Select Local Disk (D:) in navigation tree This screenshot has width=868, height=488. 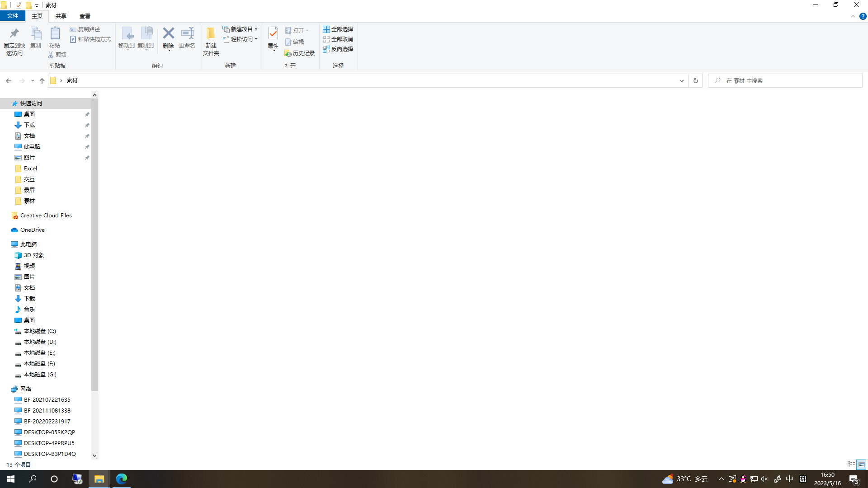tap(40, 342)
